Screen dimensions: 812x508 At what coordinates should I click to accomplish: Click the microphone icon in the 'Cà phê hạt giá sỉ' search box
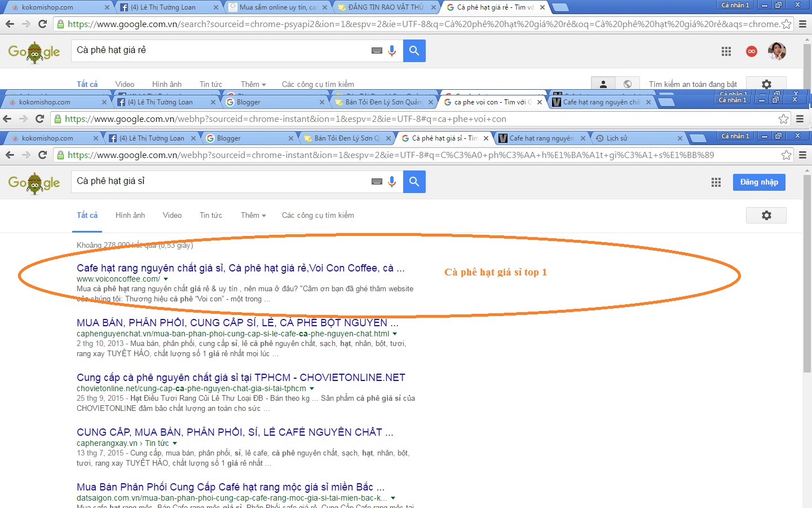(x=392, y=182)
